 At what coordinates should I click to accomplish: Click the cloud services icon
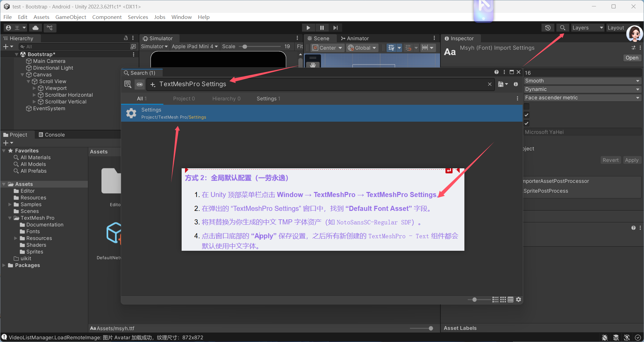[36, 28]
